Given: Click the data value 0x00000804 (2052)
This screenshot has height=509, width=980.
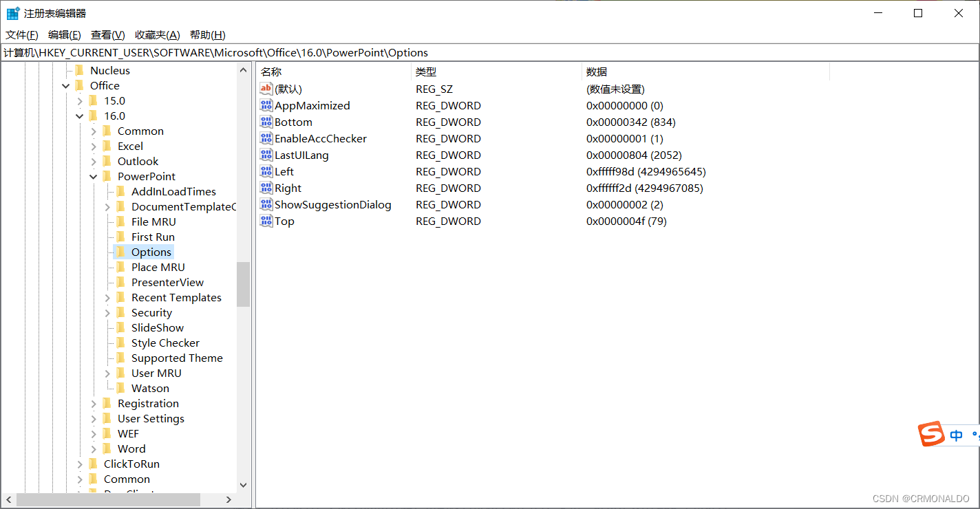Looking at the screenshot, I should [634, 155].
